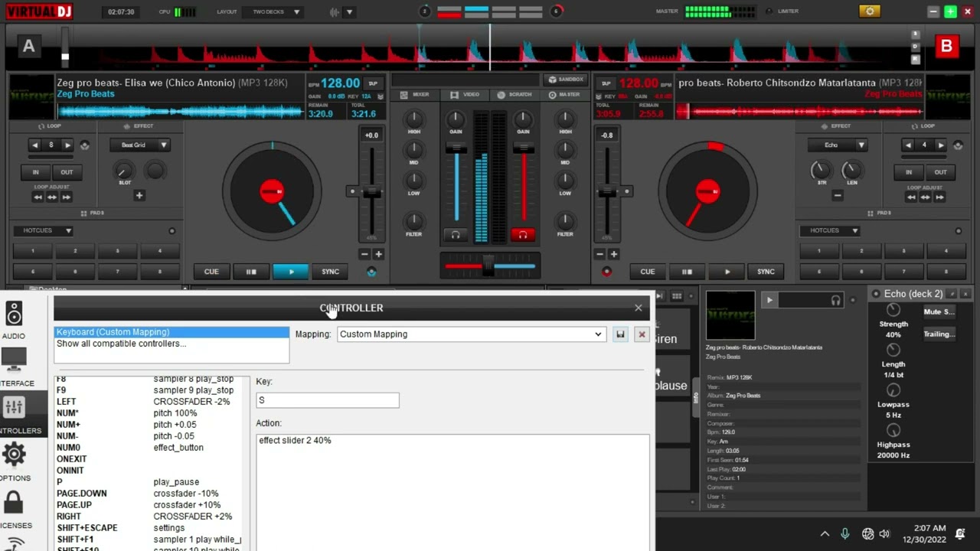Toggle Mute S... in Echo effect panel
This screenshot has width=980, height=551.
(939, 312)
